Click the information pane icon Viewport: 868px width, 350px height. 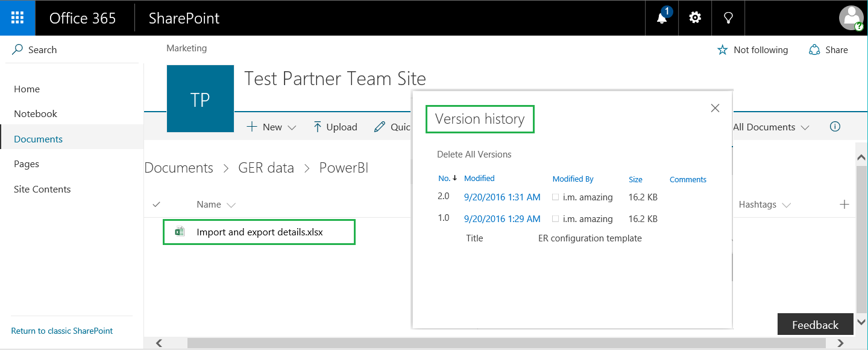(835, 127)
